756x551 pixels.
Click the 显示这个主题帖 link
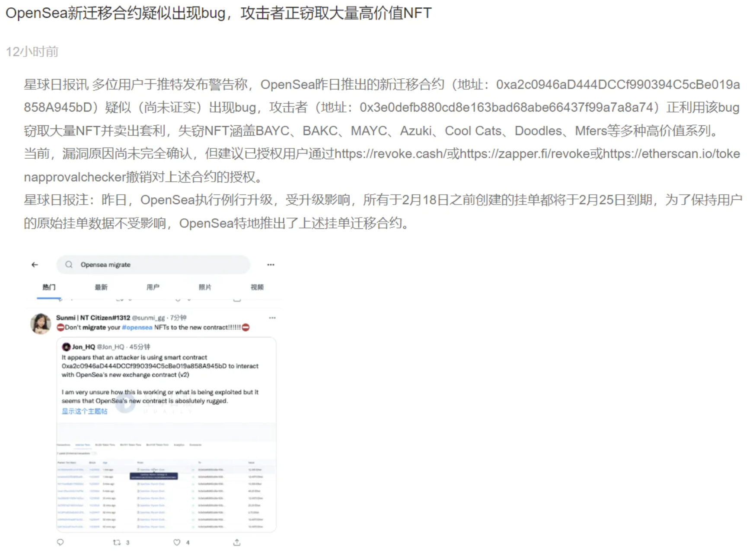[x=84, y=411]
